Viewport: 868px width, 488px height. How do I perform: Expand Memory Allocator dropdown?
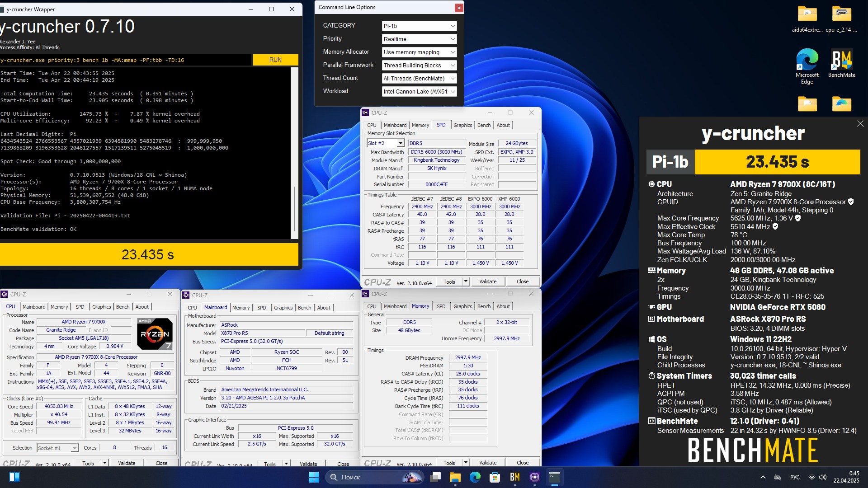pyautogui.click(x=419, y=52)
